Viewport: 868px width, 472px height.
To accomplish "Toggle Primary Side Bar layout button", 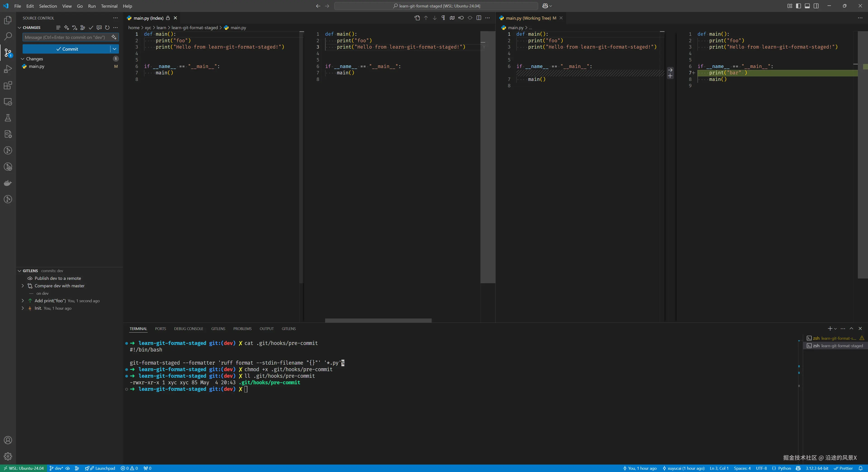I will click(798, 6).
